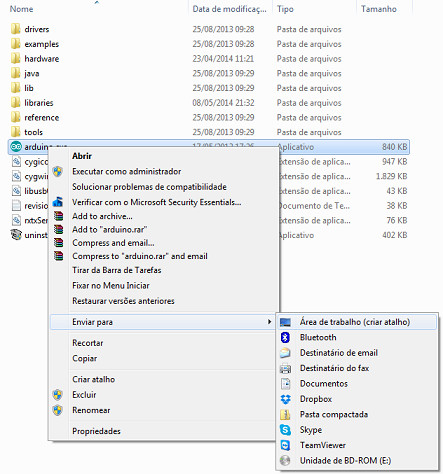Click the Bluetooth icon in Send To submenu
The width and height of the screenshot is (443, 474).
pos(285,337)
